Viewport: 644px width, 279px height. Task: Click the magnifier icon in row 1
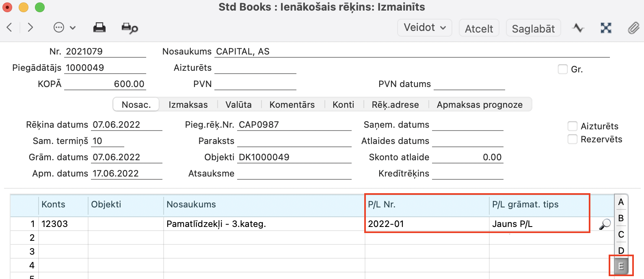pyautogui.click(x=605, y=224)
